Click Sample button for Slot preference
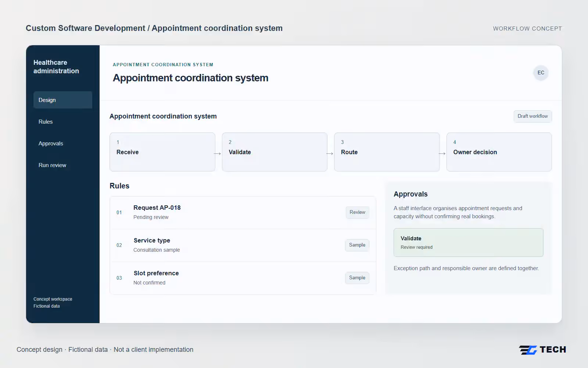This screenshot has width=588, height=368. coord(357,278)
